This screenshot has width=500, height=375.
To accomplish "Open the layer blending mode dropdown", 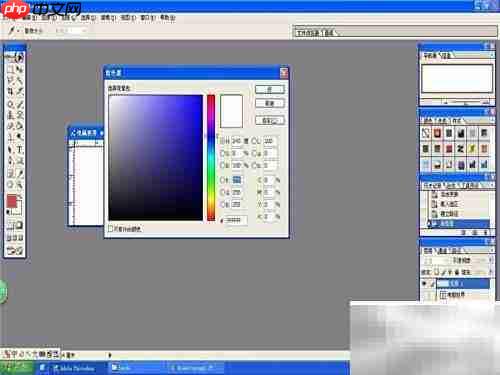I will (437, 260).
